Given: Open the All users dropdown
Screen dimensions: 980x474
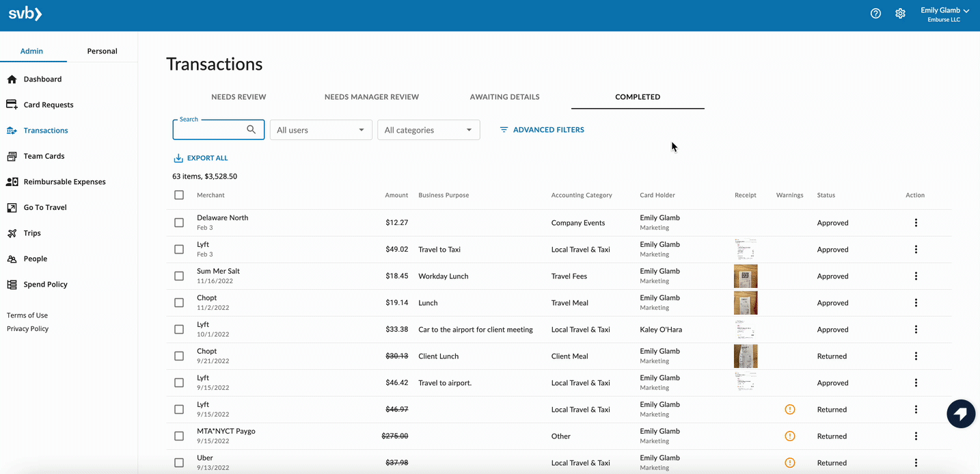Looking at the screenshot, I should [x=321, y=130].
